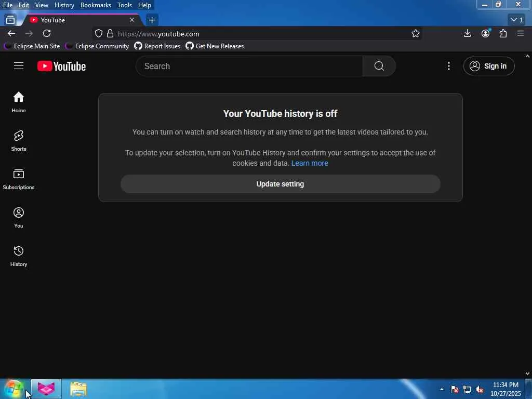Click the tab overview icon beside the YouTube tab
Screen dimensions: 532x399
click(x=10, y=20)
